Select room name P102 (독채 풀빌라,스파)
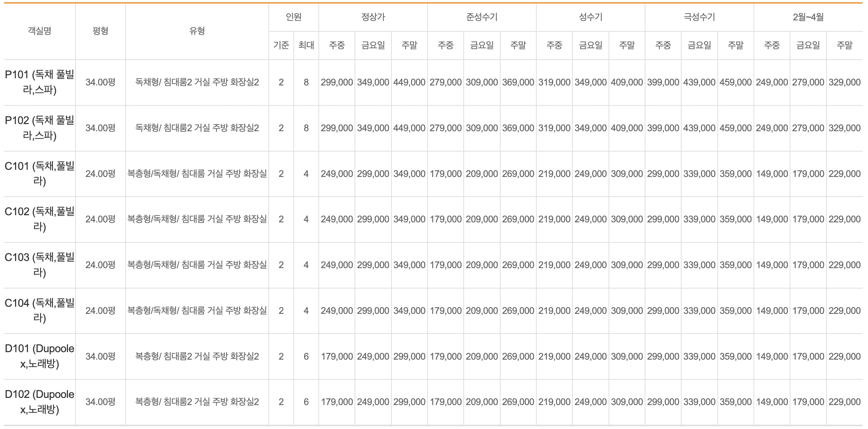The width and height of the screenshot is (868, 429). click(x=39, y=128)
